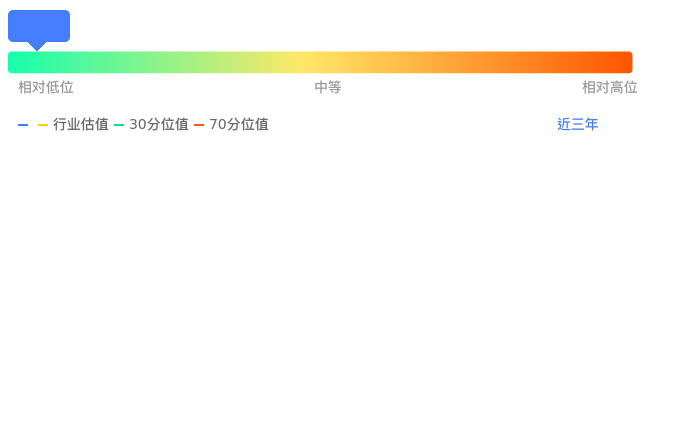Toggle the 行业估值 legend series text
Viewport: 686px width, 442px height.
coord(81,125)
